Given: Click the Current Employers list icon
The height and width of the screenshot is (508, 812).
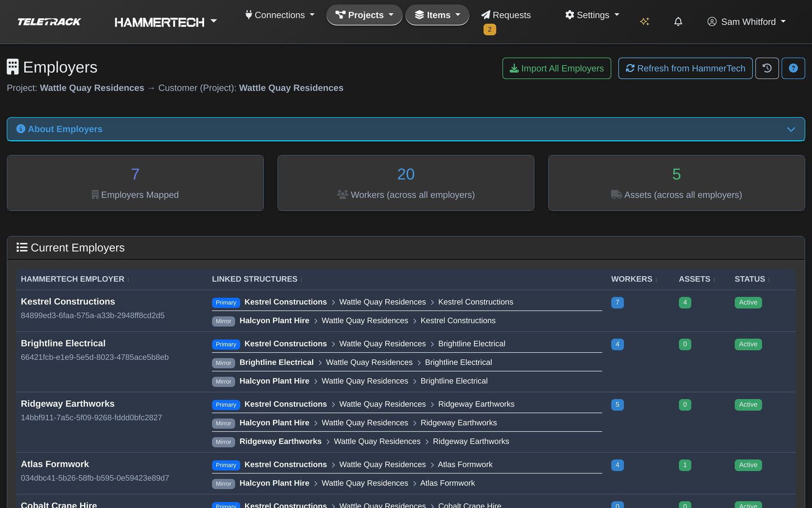Looking at the screenshot, I should coord(22,247).
